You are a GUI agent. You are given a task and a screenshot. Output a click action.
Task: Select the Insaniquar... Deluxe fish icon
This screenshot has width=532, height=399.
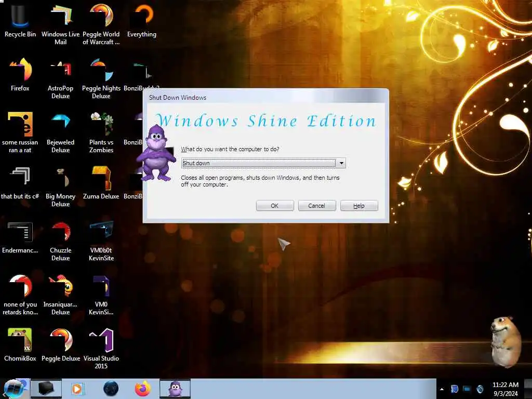(x=60, y=295)
